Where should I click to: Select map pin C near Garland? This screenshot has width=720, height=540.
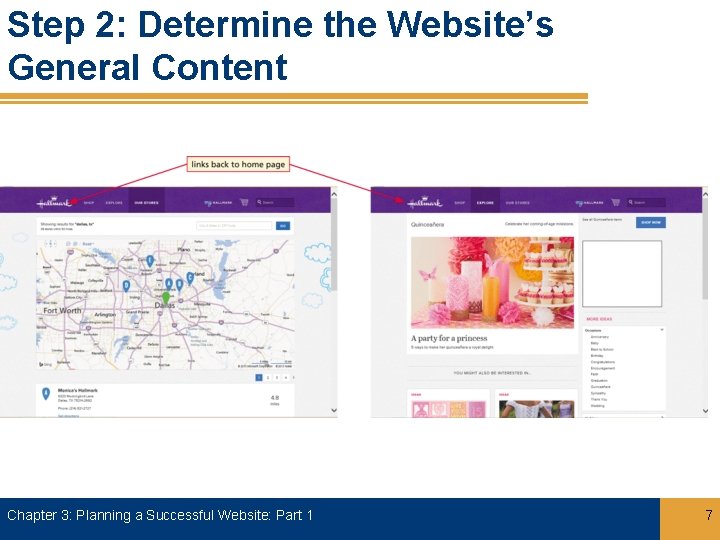(x=190, y=278)
